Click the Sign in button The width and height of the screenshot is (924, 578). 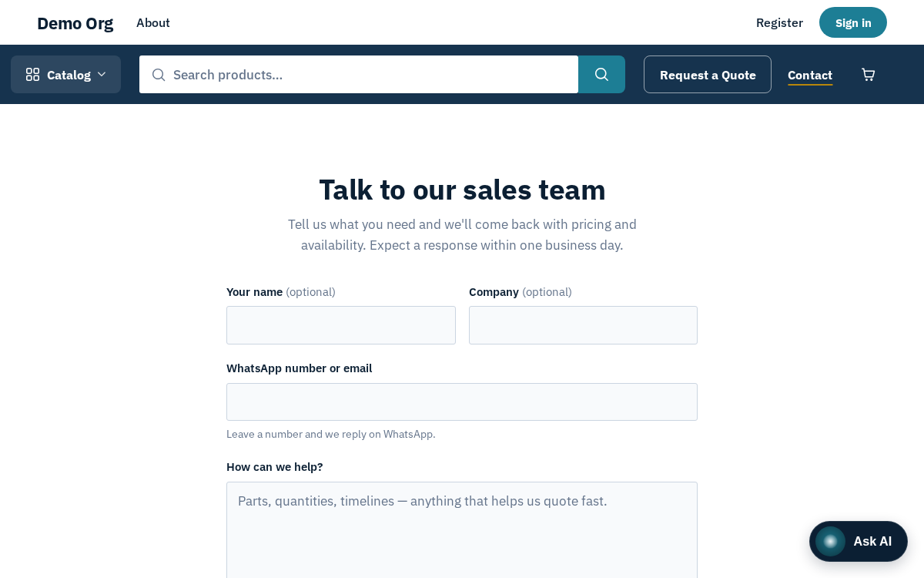853,22
